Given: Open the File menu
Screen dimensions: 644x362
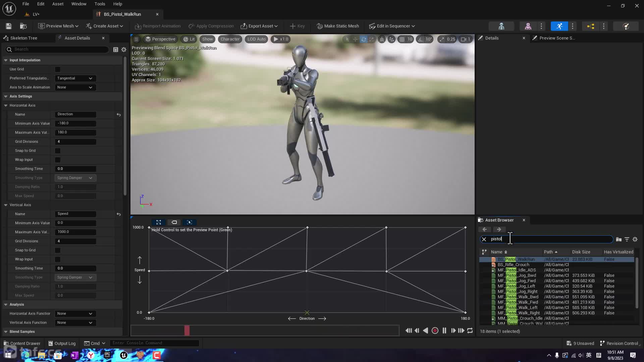Looking at the screenshot, I should [26, 4].
